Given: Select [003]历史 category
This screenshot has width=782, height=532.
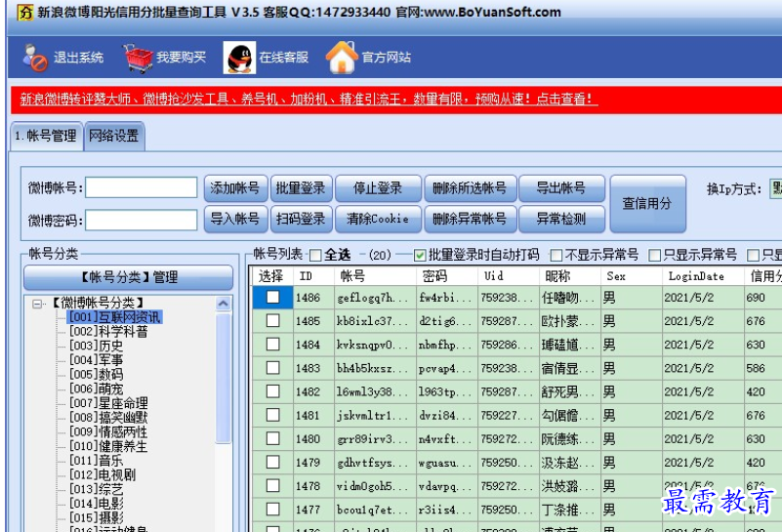Looking at the screenshot, I should point(96,346).
